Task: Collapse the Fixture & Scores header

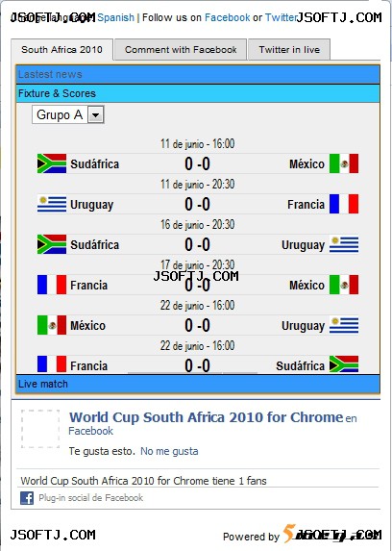Action: coord(198,93)
